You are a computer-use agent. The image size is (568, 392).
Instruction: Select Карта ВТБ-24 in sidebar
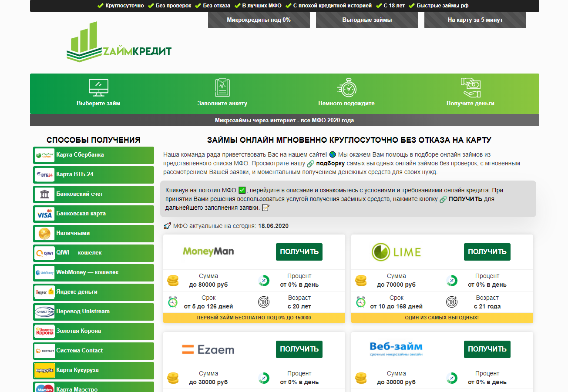pyautogui.click(x=94, y=175)
